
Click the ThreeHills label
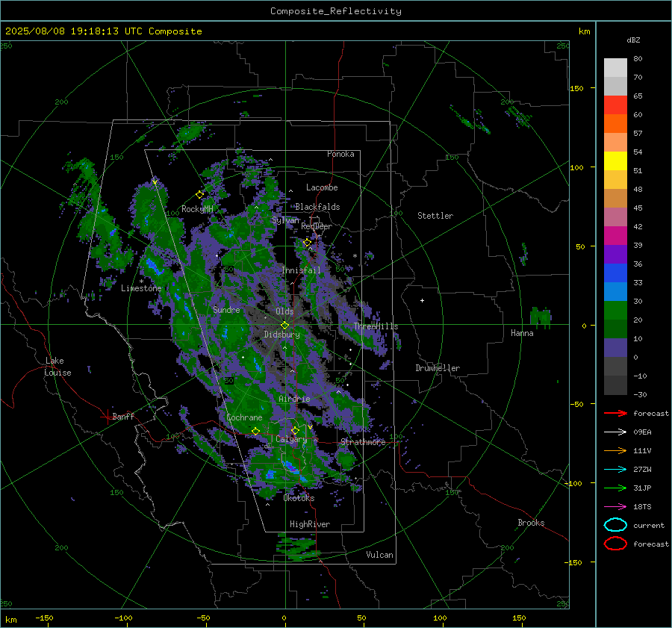[x=376, y=326]
